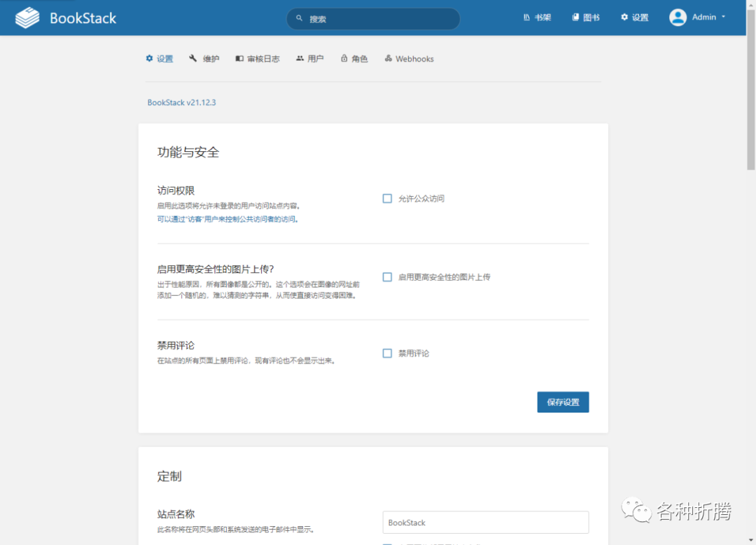Click the vertical page scrollbar thumb
Screen dimensions: 756x545
(x=750, y=90)
